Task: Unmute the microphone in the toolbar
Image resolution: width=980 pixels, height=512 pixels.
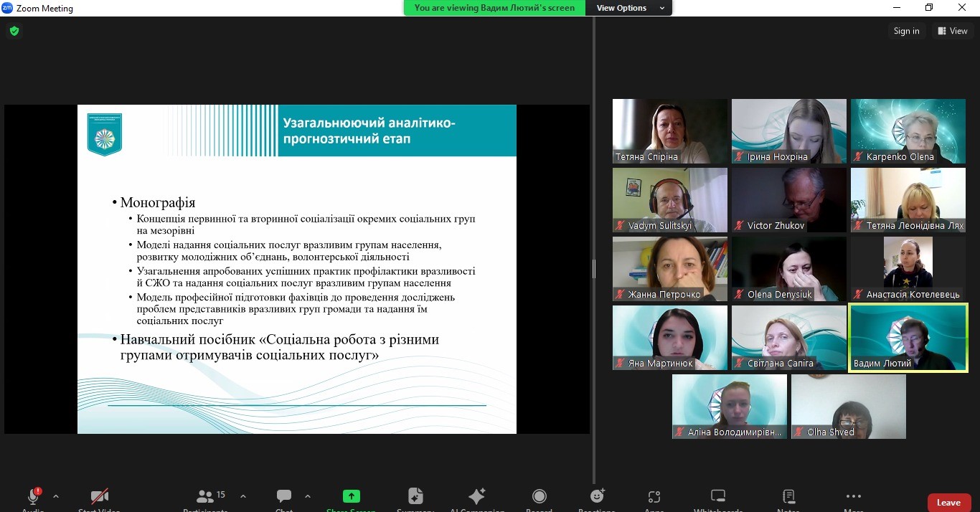Action: point(33,497)
